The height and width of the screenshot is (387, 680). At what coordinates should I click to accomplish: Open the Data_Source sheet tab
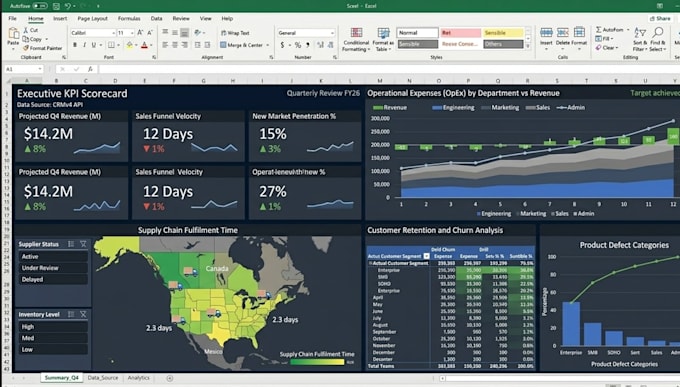point(103,378)
